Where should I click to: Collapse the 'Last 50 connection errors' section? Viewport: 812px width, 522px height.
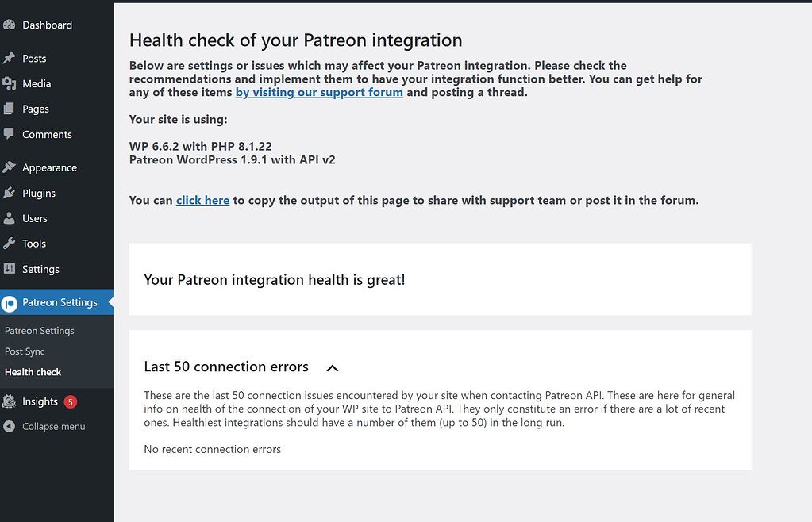pyautogui.click(x=332, y=367)
